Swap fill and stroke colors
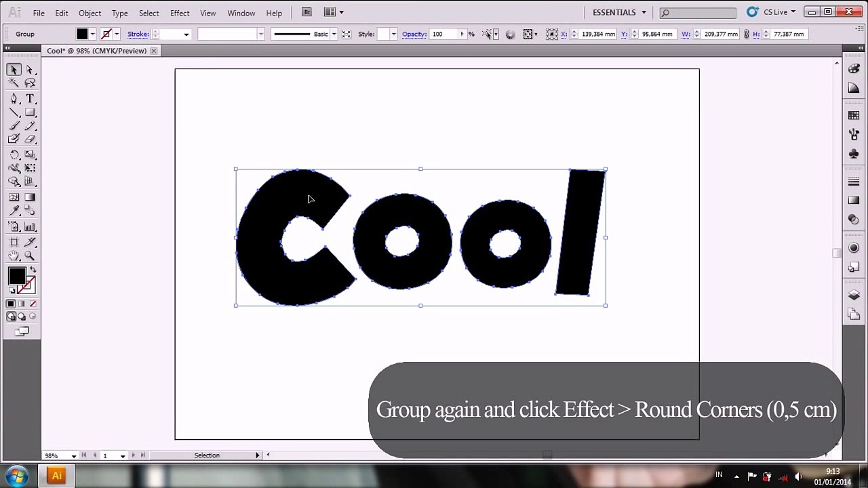 pyautogui.click(x=32, y=270)
